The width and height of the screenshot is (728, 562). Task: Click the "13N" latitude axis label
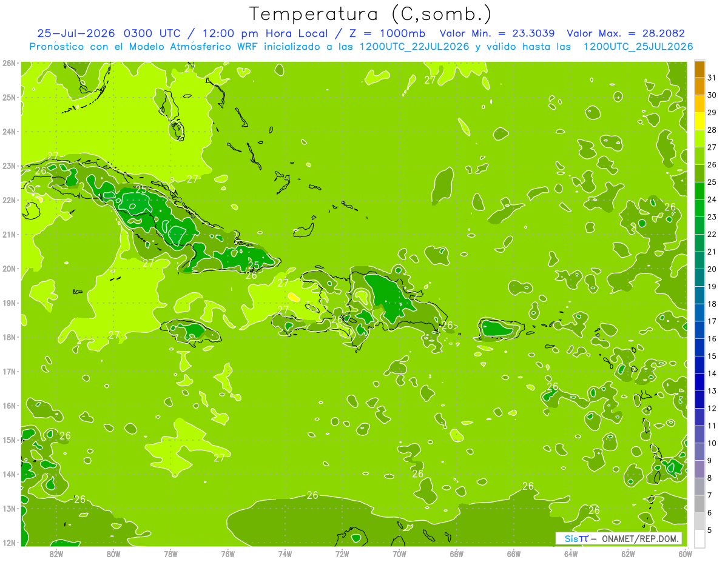pos(8,508)
